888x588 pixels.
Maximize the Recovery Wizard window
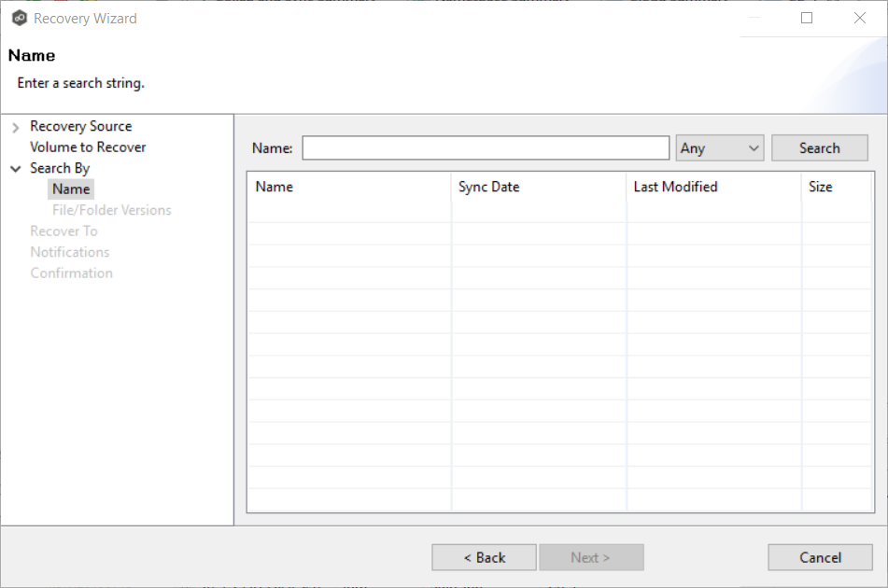[807, 18]
